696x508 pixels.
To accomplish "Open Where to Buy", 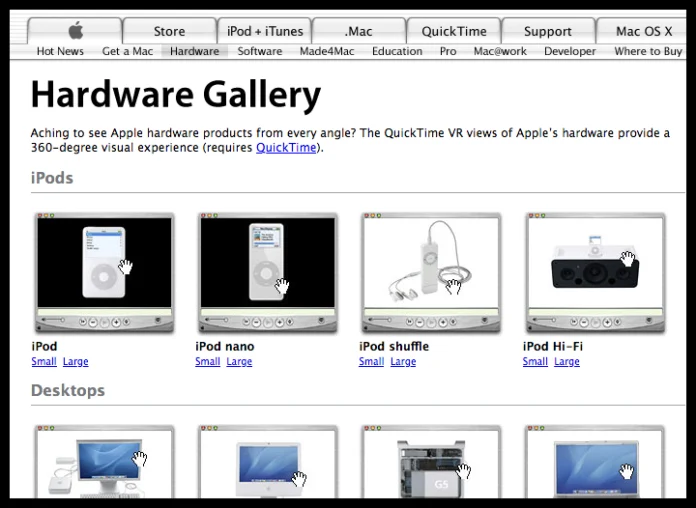I will click(648, 52).
